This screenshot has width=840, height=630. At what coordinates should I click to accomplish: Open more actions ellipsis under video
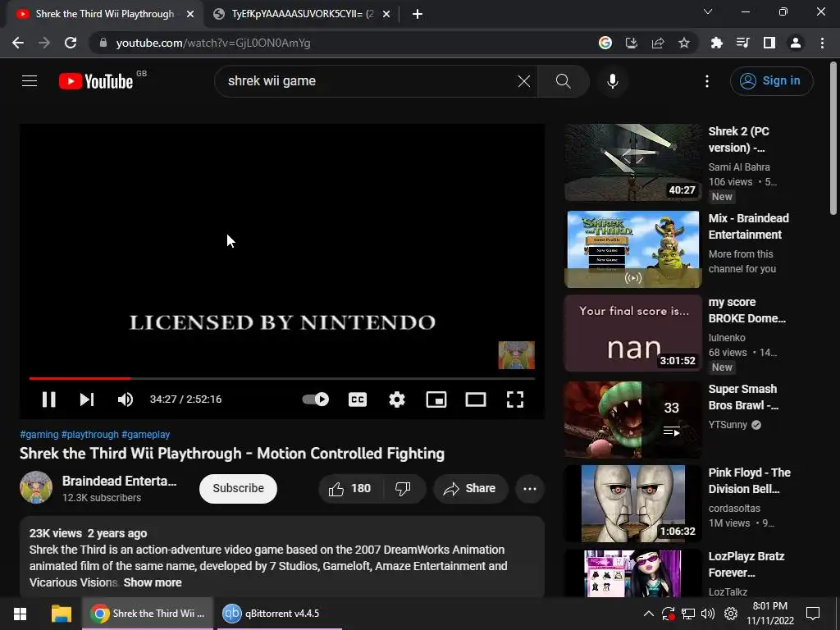530,489
